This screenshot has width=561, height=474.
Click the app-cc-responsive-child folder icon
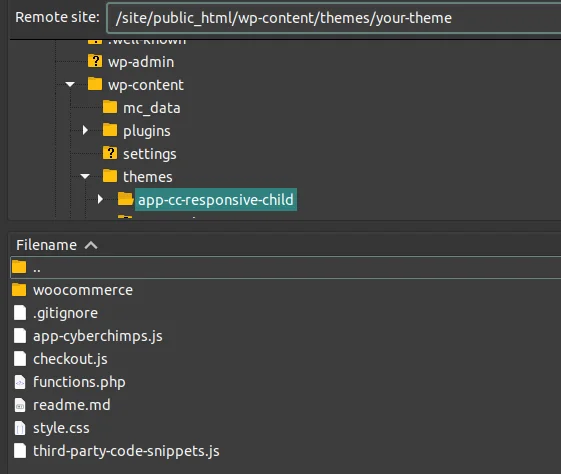[x=126, y=199]
